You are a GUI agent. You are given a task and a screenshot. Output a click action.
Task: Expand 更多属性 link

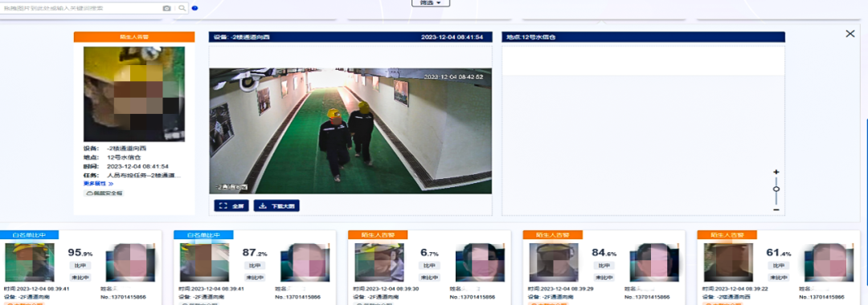[99, 184]
